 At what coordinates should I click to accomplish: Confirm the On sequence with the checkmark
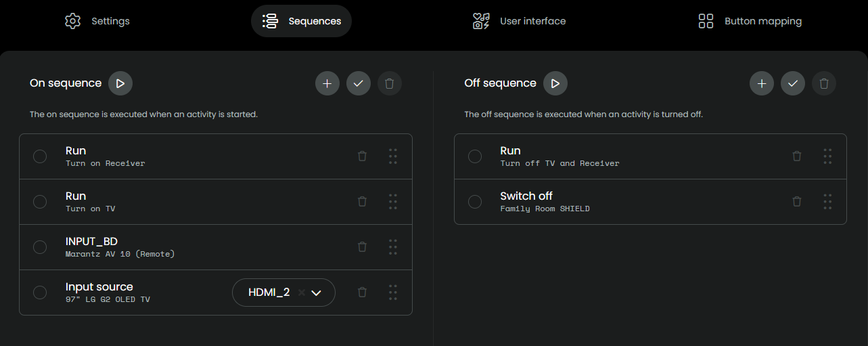[x=359, y=83]
